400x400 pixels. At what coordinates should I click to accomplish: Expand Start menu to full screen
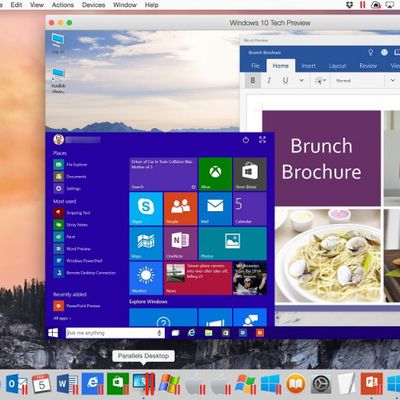[263, 140]
